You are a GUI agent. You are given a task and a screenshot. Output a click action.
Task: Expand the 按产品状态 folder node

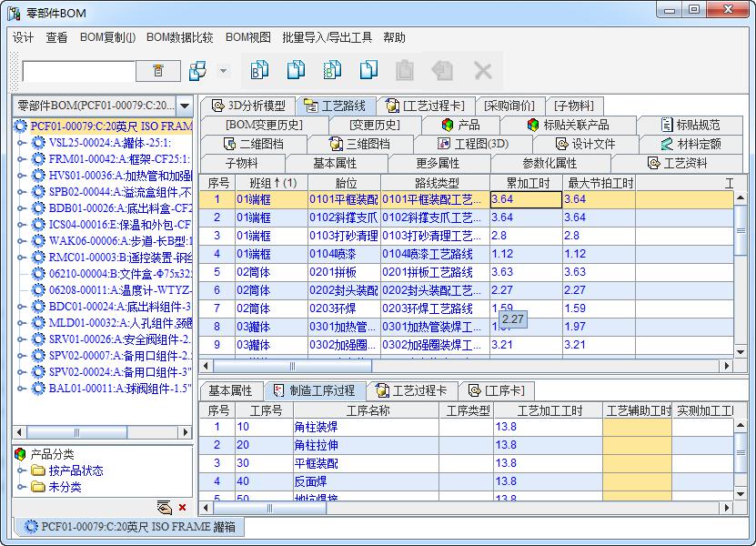[x=22, y=470]
